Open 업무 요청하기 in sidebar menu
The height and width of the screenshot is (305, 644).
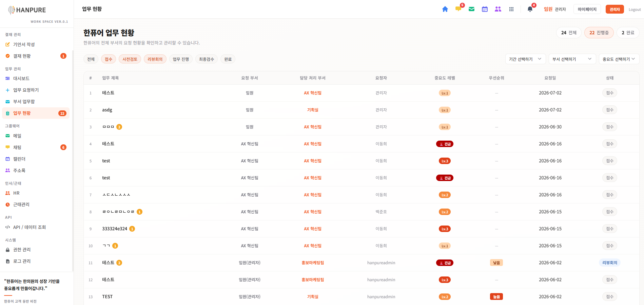[36, 90]
